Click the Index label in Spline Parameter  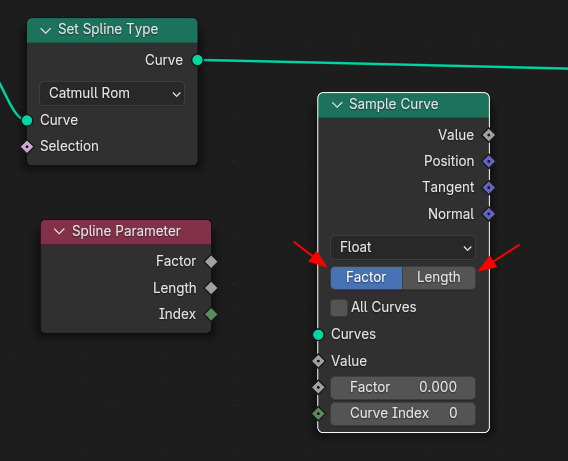pos(177,314)
